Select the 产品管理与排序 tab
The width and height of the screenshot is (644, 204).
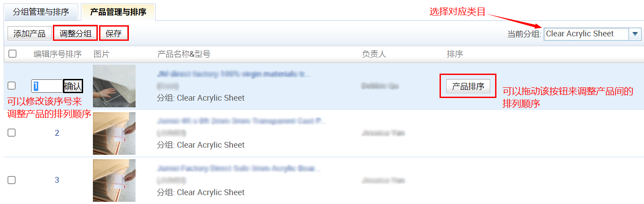[118, 12]
